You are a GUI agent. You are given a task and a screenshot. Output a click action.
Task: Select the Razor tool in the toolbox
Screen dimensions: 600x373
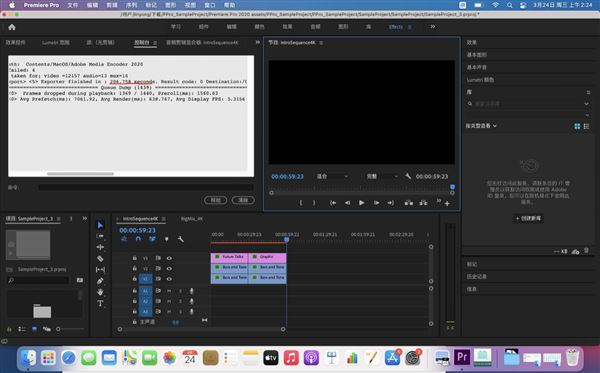[100, 259]
